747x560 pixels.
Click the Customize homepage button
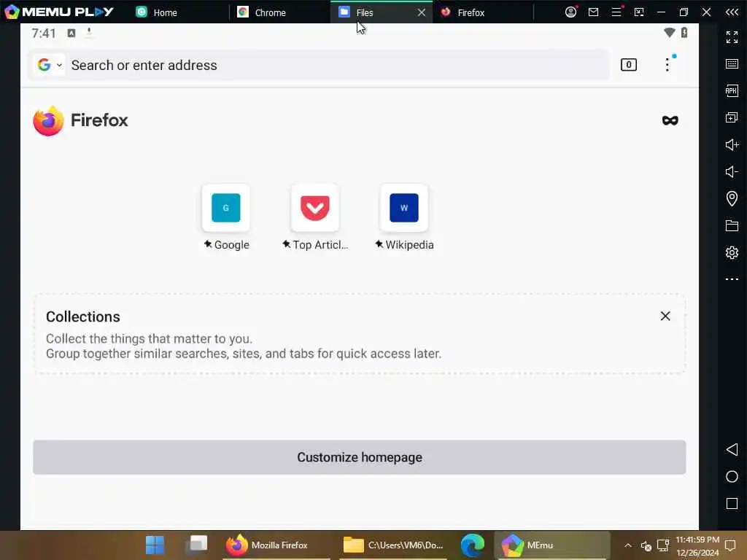click(359, 457)
